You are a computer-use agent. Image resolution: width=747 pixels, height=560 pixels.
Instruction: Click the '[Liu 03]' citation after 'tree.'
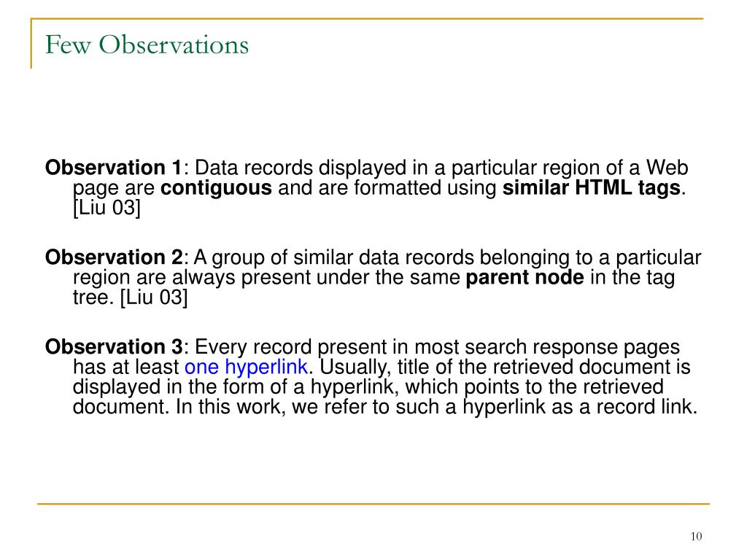pyautogui.click(x=154, y=297)
